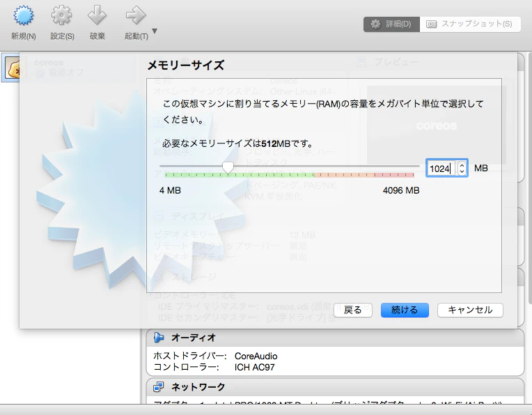The height and width of the screenshot is (415, 532).
Task: Decrease memory with stepper down arrow
Action: coord(462,171)
